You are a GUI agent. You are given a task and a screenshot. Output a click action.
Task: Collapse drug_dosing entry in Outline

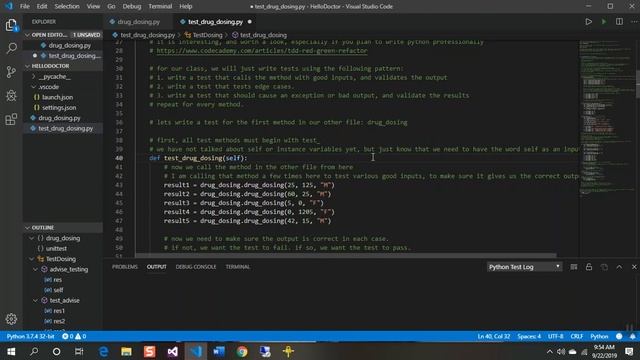click(x=31, y=238)
